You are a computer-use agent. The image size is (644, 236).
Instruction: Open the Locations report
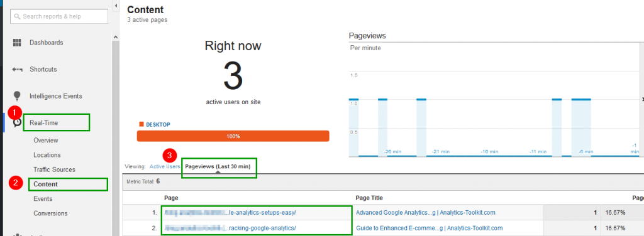(x=47, y=155)
